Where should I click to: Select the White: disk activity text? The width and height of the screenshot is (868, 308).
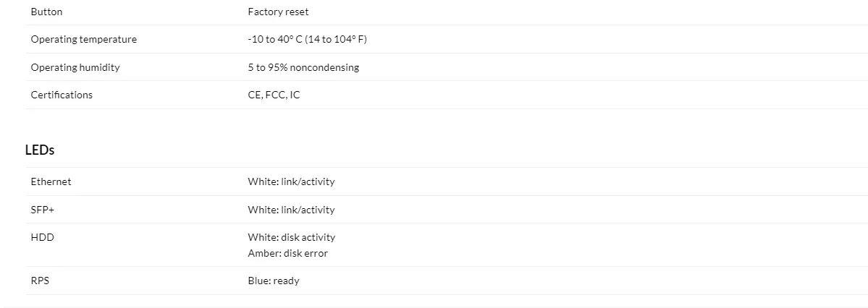click(x=292, y=238)
